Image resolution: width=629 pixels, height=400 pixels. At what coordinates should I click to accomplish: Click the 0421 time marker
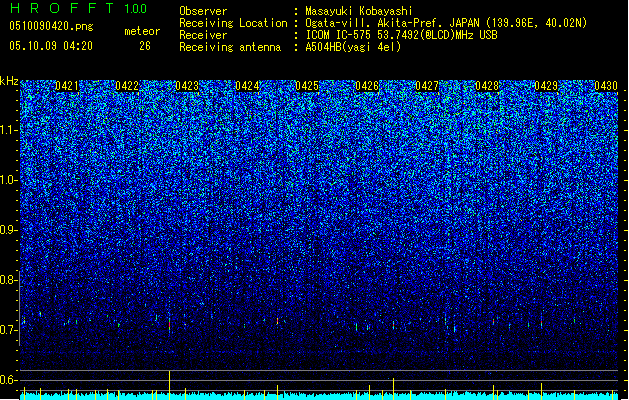coord(67,86)
